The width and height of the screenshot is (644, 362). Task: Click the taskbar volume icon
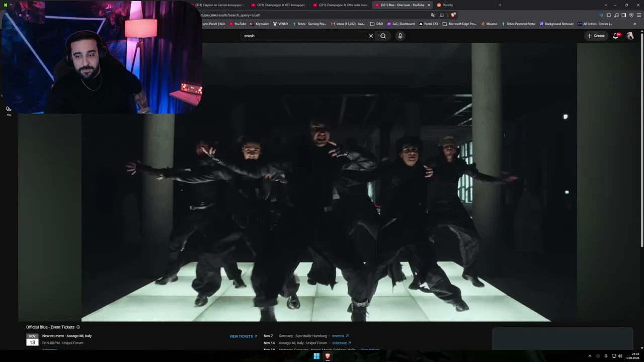point(620,356)
